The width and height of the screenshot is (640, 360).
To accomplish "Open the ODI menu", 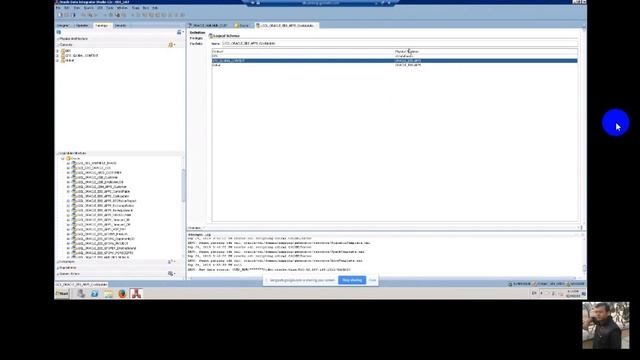I will tap(100, 8).
